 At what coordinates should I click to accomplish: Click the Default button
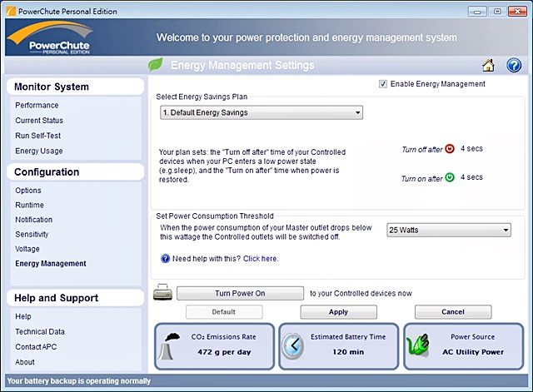[x=224, y=312]
